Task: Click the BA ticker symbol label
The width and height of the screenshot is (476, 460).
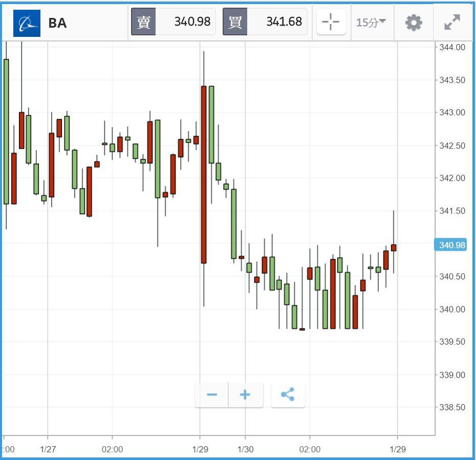Action: point(57,23)
